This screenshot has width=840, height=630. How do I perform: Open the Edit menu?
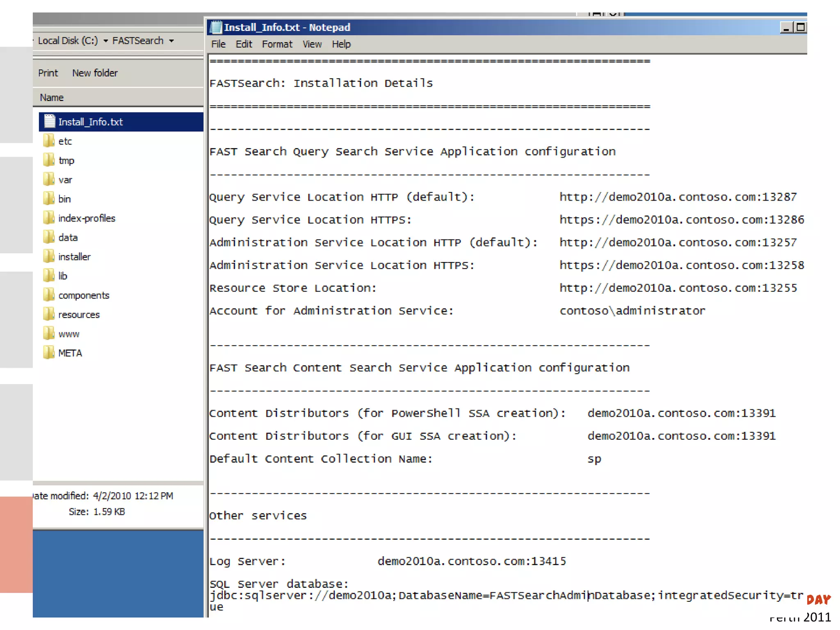[244, 44]
